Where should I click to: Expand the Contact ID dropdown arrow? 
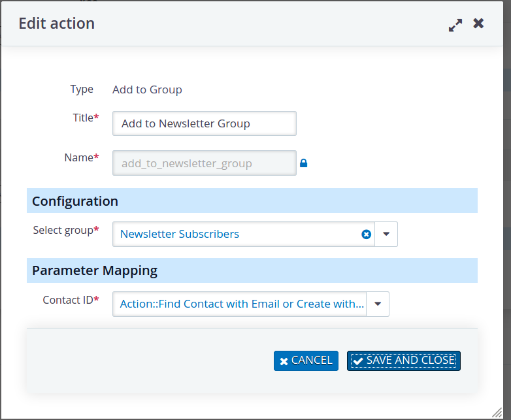click(x=378, y=304)
